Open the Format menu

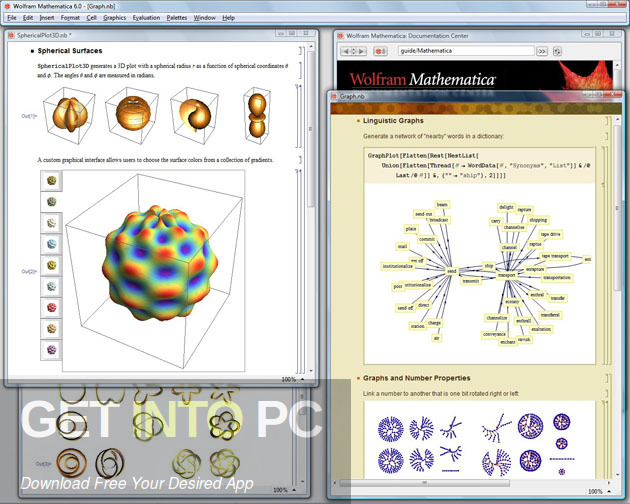coord(70,18)
